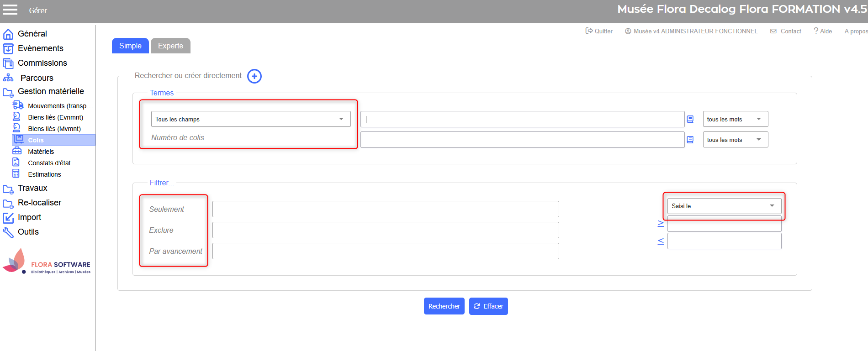868x351 pixels.
Task: Click the Général home icon
Action: click(x=8, y=34)
